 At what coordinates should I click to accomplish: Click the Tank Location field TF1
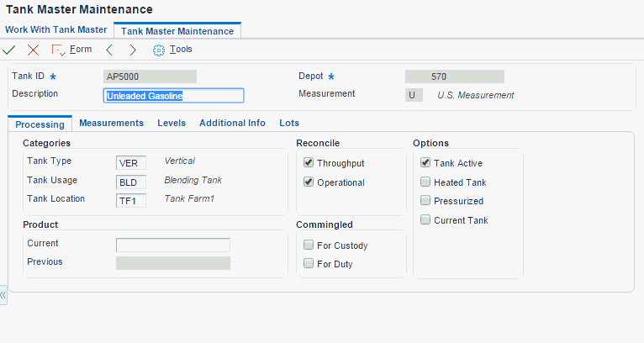tap(131, 201)
